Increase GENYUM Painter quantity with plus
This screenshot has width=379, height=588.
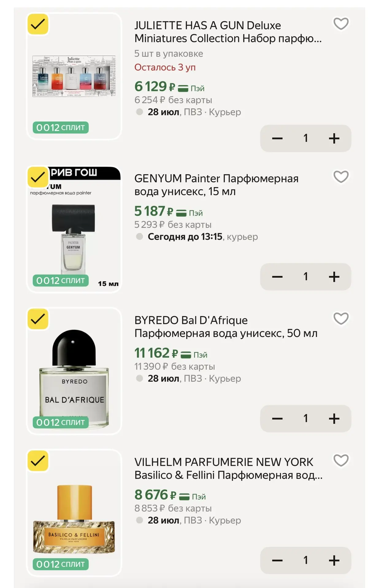click(334, 277)
